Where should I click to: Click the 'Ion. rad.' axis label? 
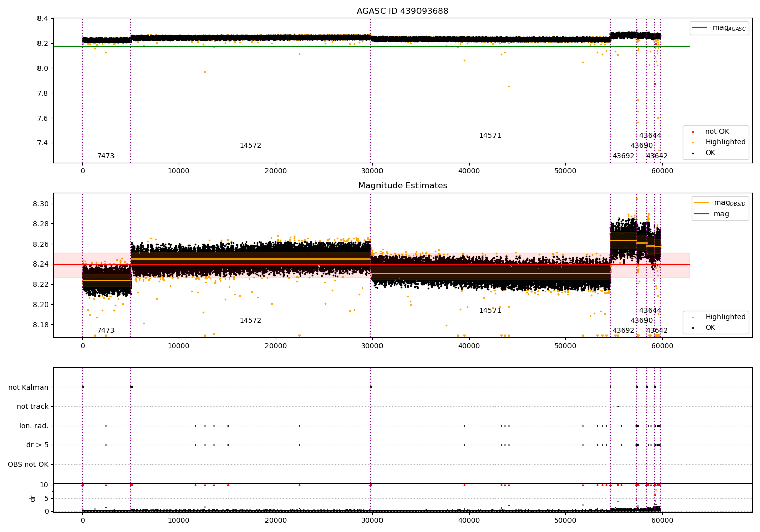click(34, 426)
